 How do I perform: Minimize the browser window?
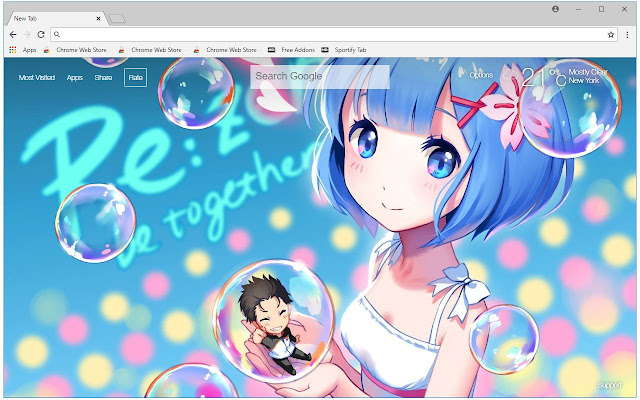click(578, 9)
